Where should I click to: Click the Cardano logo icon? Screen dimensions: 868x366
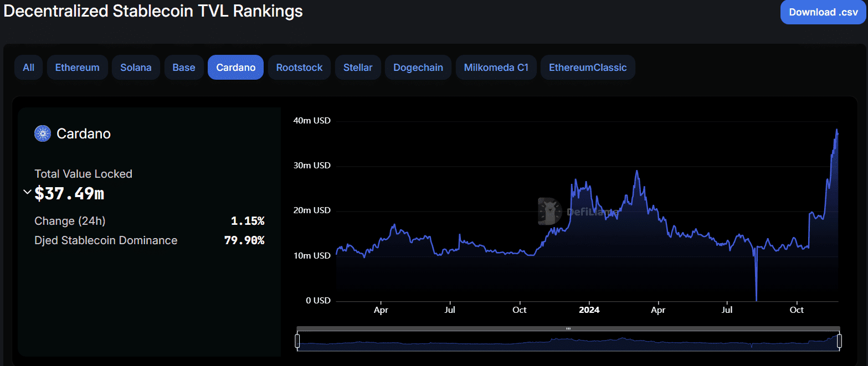(43, 133)
